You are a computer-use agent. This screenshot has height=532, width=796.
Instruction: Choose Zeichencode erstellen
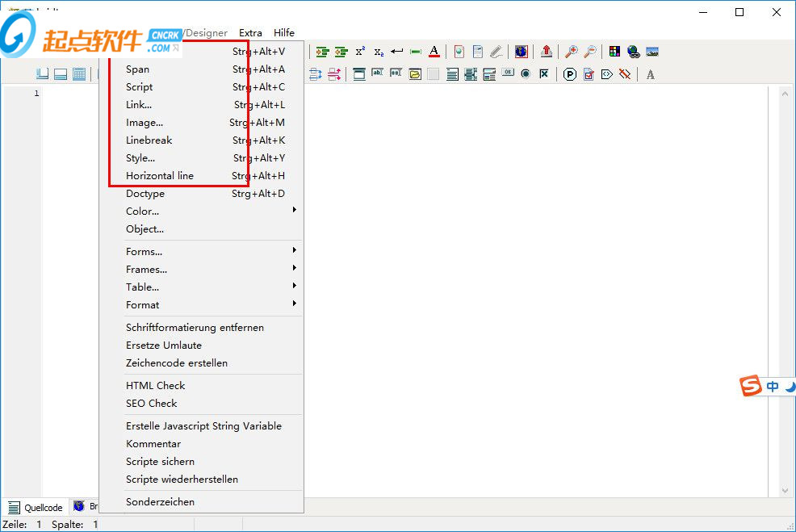202,363
